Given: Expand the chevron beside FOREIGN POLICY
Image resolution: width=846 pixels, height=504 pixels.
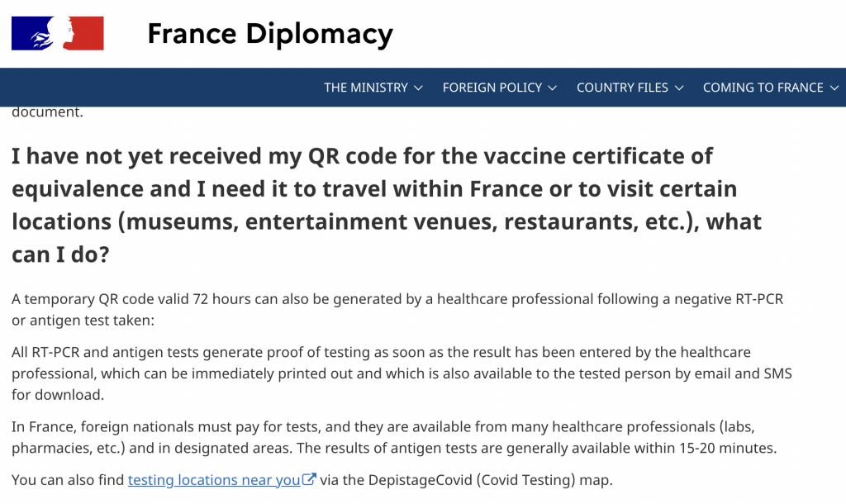Looking at the screenshot, I should (x=553, y=88).
